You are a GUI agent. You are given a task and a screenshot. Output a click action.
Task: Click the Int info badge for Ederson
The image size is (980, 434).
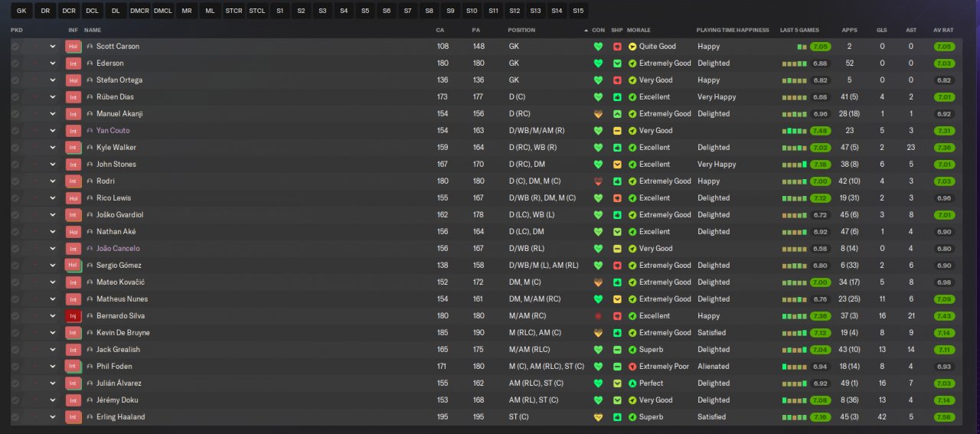[x=73, y=64]
